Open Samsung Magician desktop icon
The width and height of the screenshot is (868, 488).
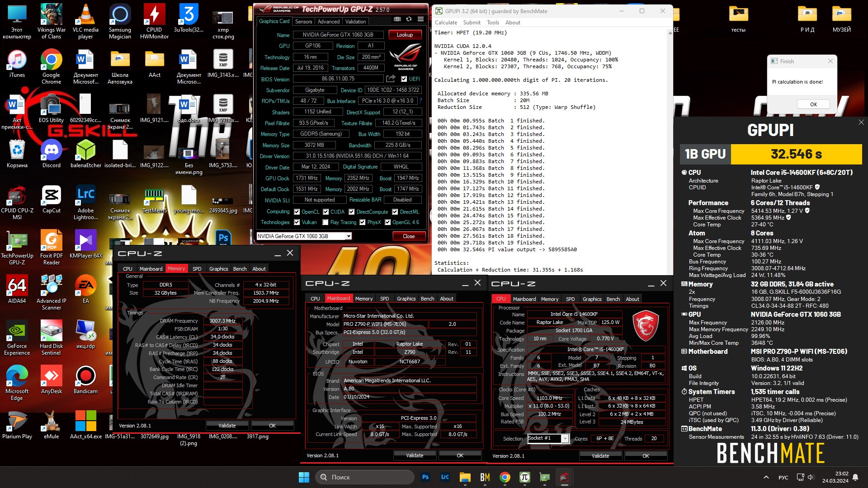pos(120,21)
